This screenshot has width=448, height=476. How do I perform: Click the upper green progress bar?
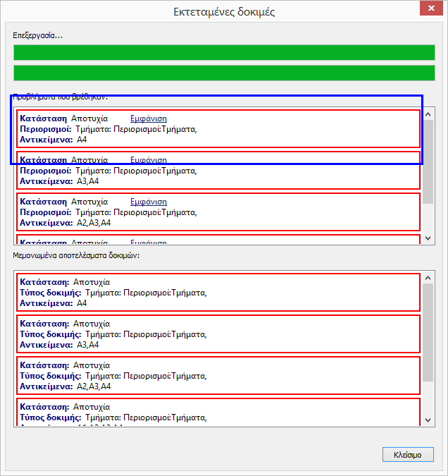pyautogui.click(x=224, y=53)
